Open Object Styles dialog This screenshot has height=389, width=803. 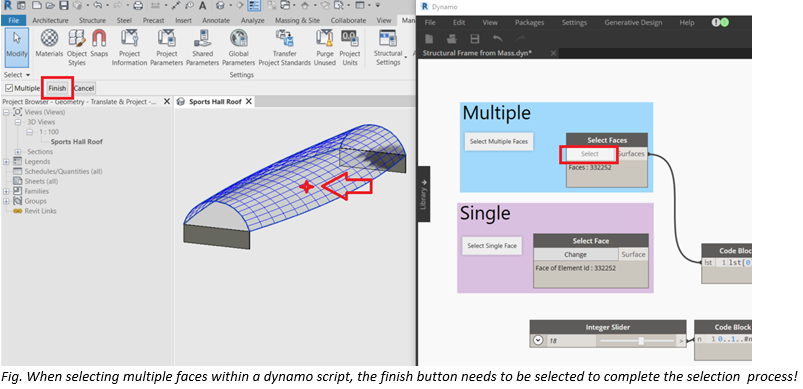pos(77,47)
